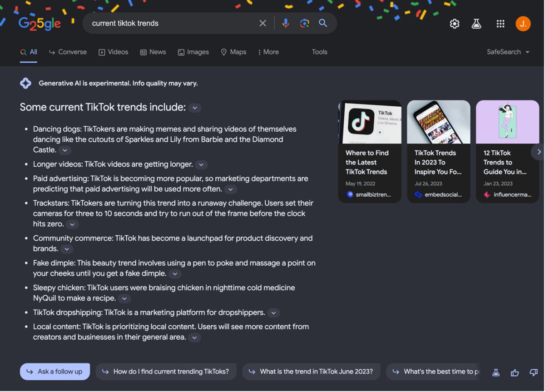
Task: Click the flask icon beside thumbs up
Action: coord(496,372)
